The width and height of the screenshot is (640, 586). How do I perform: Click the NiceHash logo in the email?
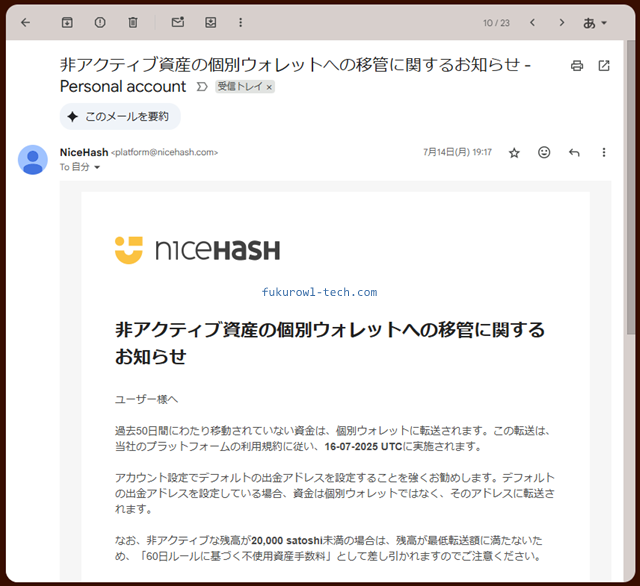pyautogui.click(x=198, y=250)
